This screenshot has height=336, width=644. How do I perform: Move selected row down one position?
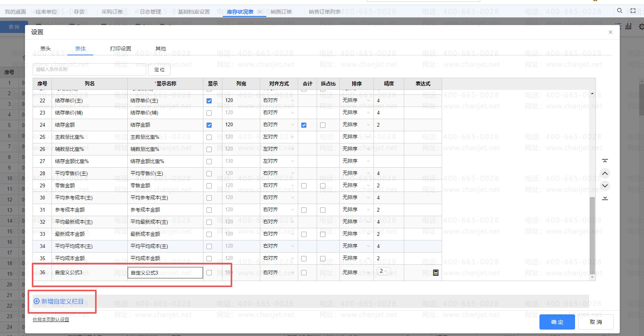pos(605,186)
